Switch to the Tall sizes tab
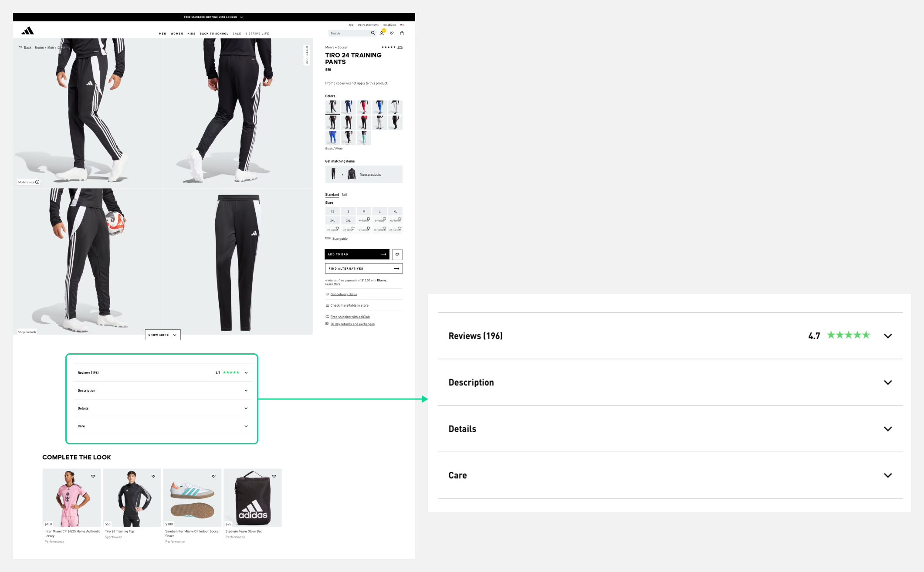The image size is (924, 572). [344, 195]
